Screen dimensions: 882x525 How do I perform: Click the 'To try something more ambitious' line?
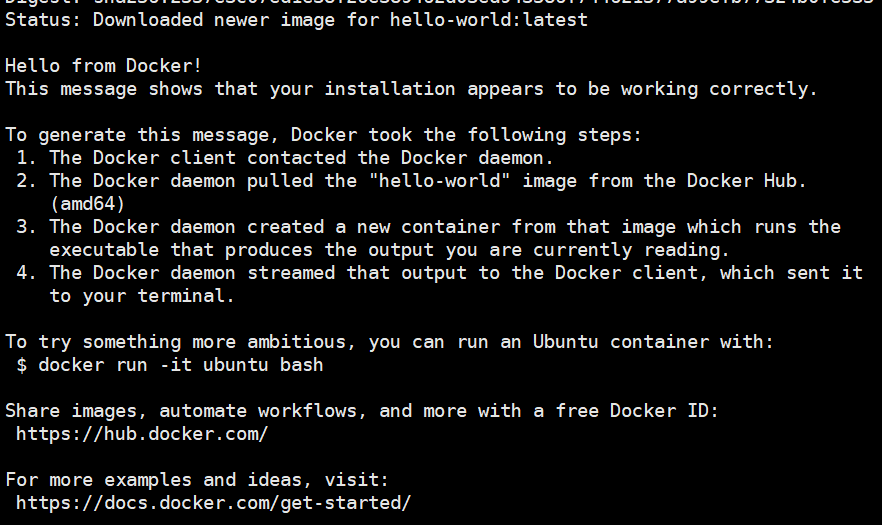(x=389, y=342)
